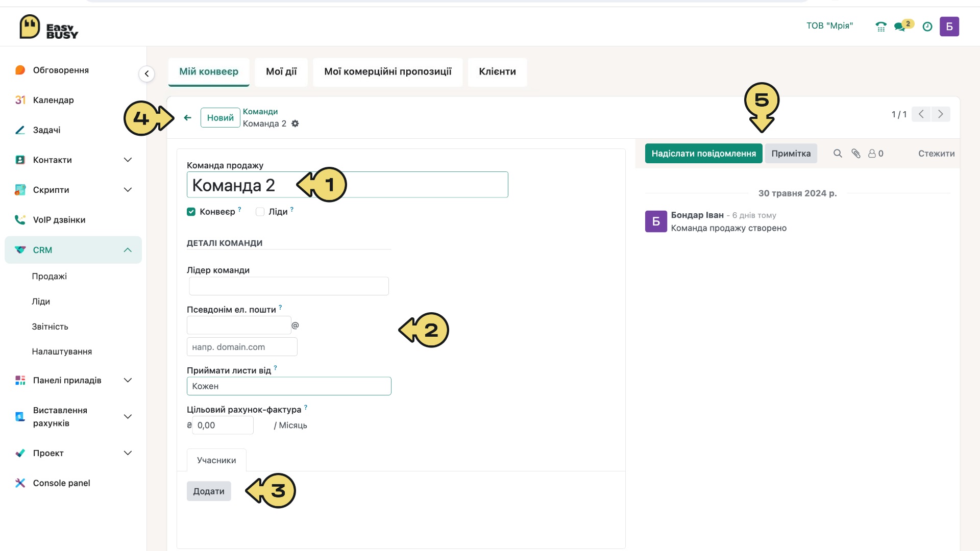Open Лідер команди dropdown field
The width and height of the screenshot is (980, 551).
289,286
